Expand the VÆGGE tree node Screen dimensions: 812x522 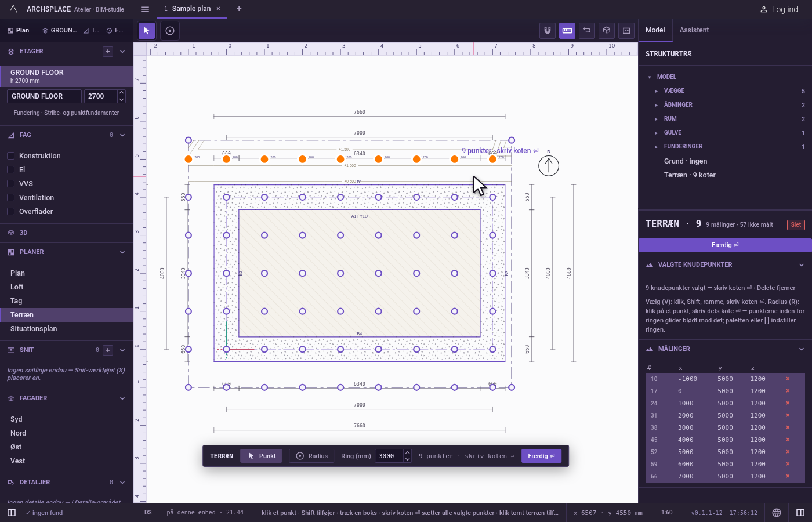pos(657,91)
